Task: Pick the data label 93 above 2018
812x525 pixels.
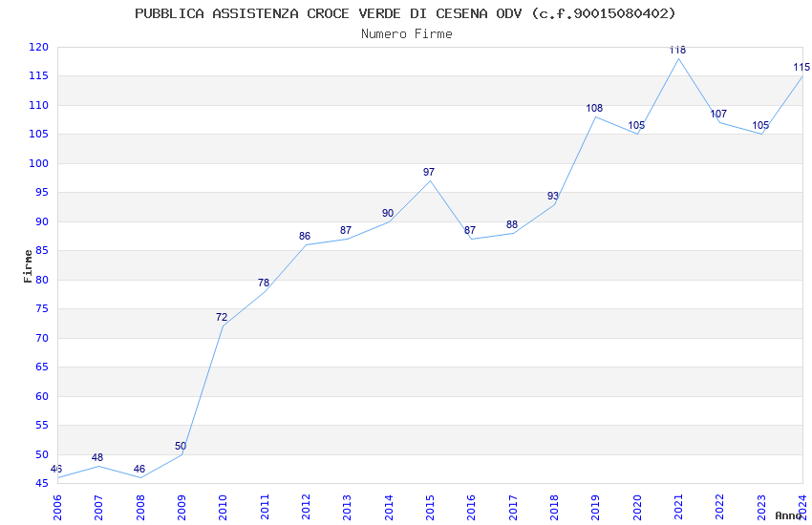Action: pos(553,196)
